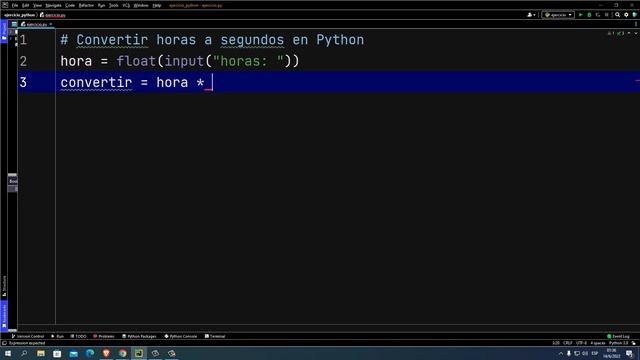Open the View menu
640x360 pixels.
pyautogui.click(x=37, y=5)
